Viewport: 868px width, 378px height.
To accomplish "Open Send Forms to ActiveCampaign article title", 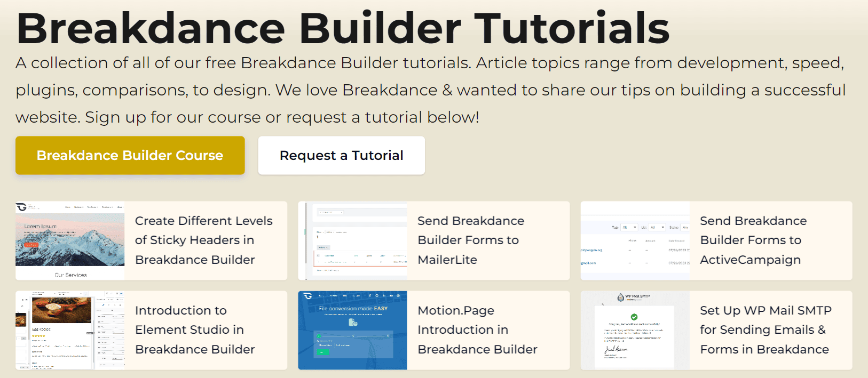I will coord(753,240).
